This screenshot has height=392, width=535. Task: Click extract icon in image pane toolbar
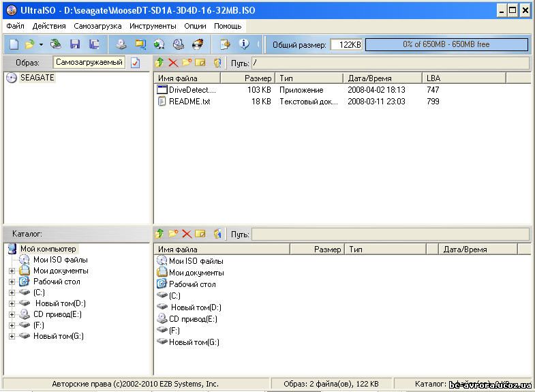click(217, 63)
